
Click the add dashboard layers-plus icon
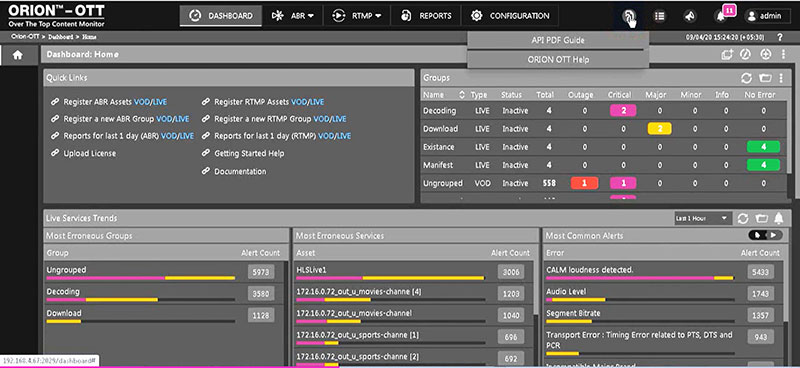(727, 55)
